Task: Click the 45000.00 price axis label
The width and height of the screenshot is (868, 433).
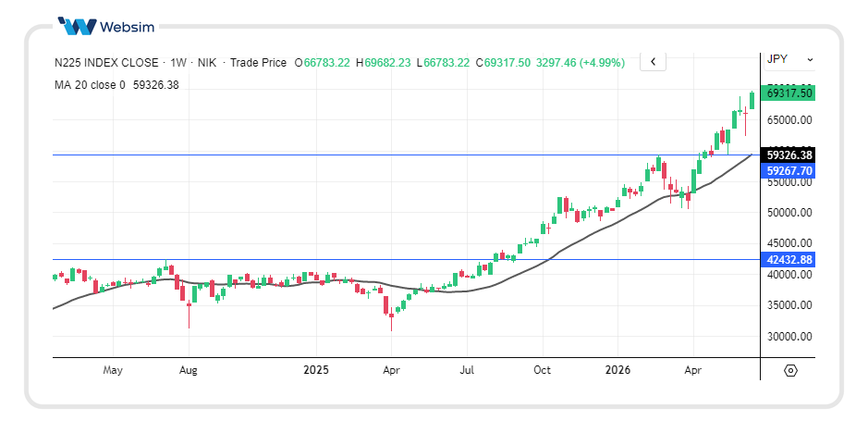Action: click(789, 242)
